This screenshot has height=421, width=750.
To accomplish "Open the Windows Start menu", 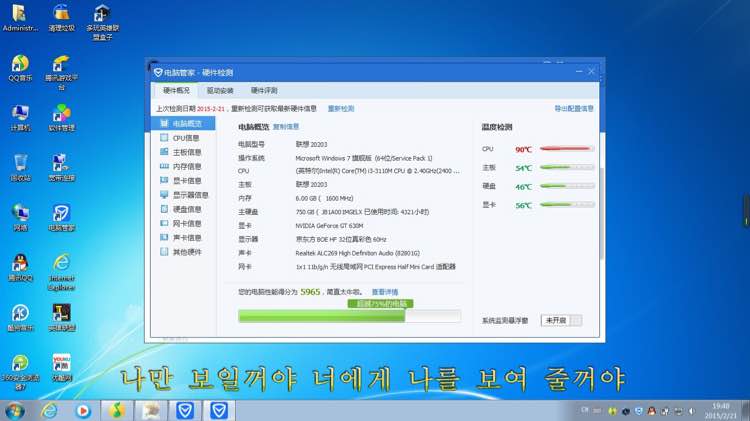I will [x=15, y=411].
